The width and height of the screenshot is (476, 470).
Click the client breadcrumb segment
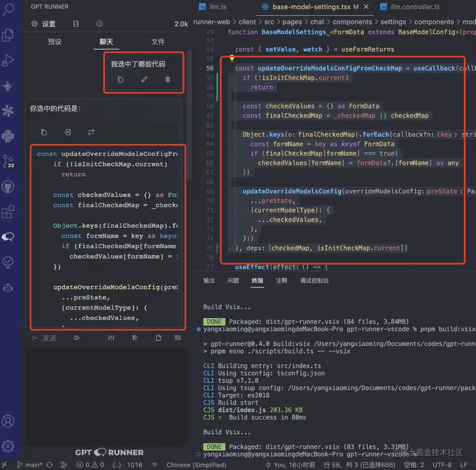pos(247,22)
